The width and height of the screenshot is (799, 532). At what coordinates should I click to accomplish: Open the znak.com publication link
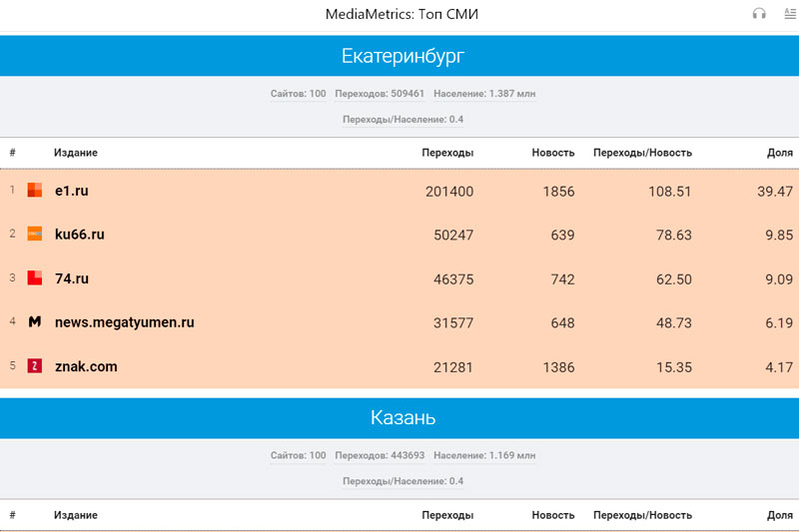point(86,366)
